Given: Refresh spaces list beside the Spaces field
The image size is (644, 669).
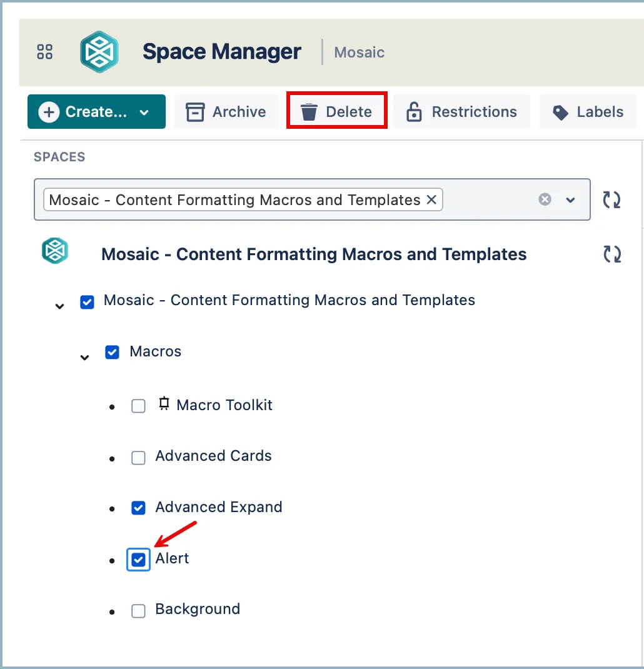Looking at the screenshot, I should click(611, 199).
